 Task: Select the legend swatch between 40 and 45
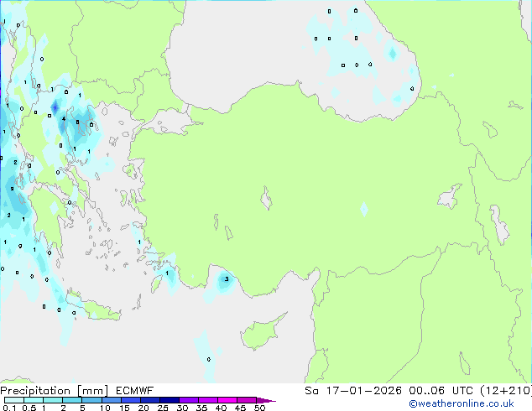coord(231,400)
